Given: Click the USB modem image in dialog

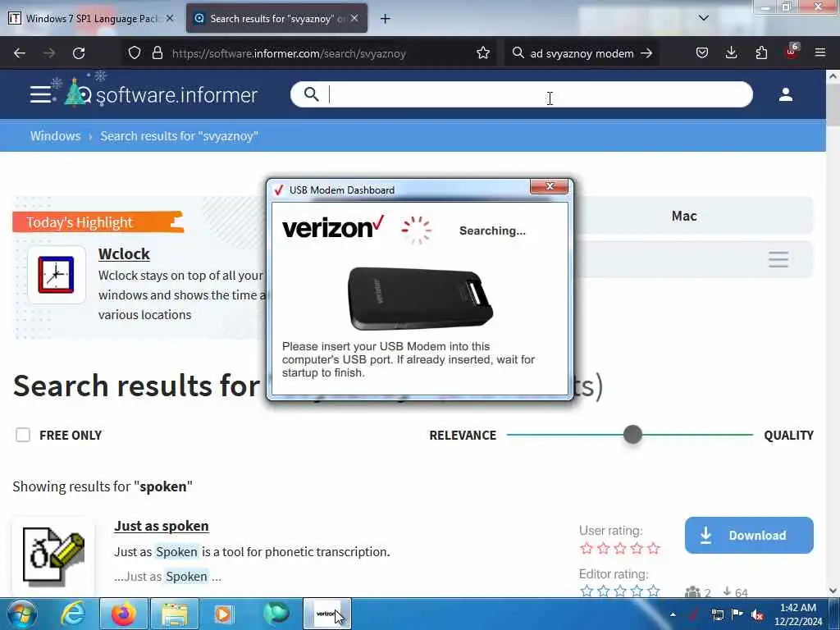Looking at the screenshot, I should [421, 298].
